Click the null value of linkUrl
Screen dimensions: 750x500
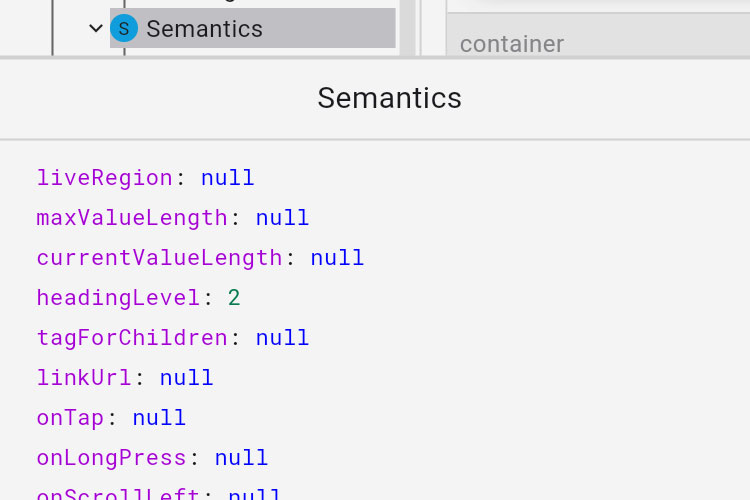click(x=186, y=378)
